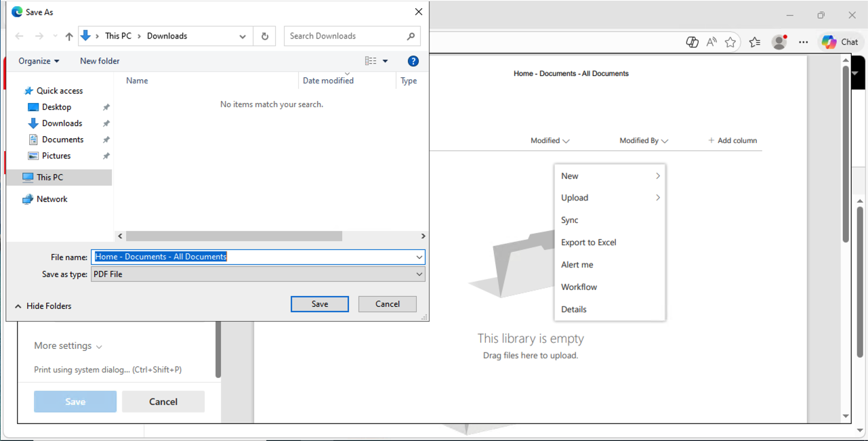868x441 pixels.
Task: Go back in Save As dialog
Action: [x=19, y=36]
